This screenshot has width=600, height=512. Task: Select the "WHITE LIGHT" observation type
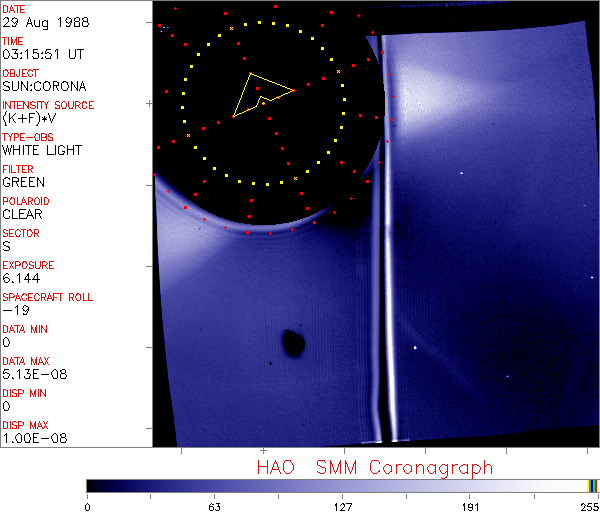pos(42,150)
